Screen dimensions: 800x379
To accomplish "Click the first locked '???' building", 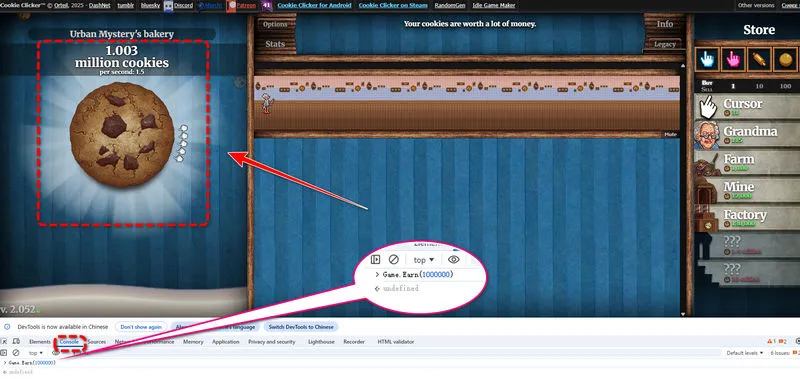I will [747, 245].
